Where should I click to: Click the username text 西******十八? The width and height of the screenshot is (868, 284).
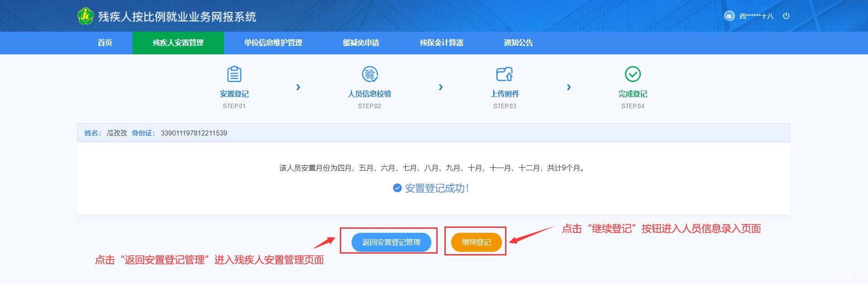[x=757, y=16]
